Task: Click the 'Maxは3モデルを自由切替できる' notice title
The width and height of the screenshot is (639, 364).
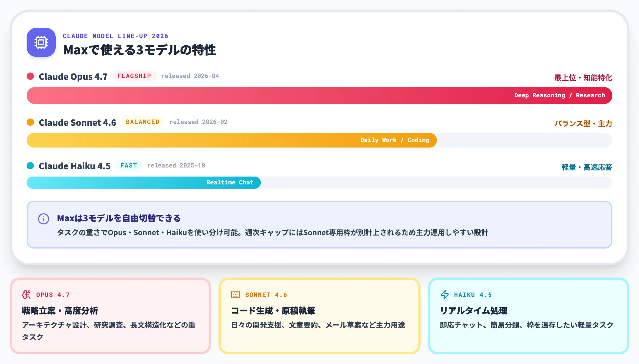Action: click(x=119, y=218)
